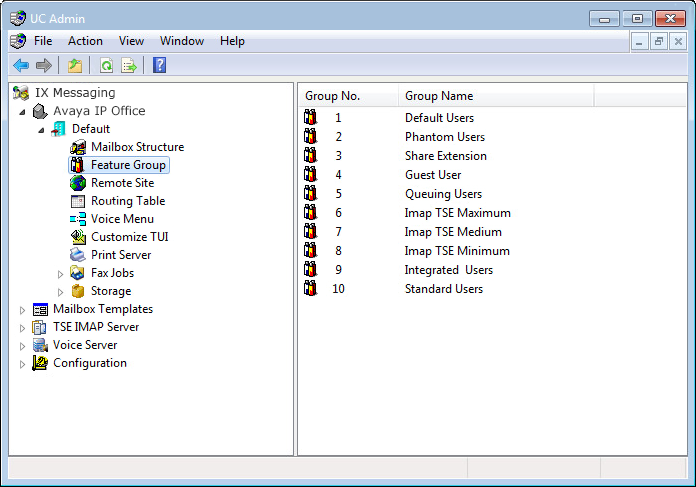Select Customize TUI in the tree
Screen dimensions: 696x487
[130, 237]
